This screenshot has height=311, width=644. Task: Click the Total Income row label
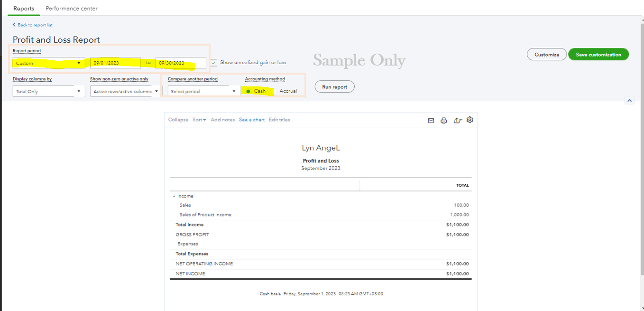190,225
